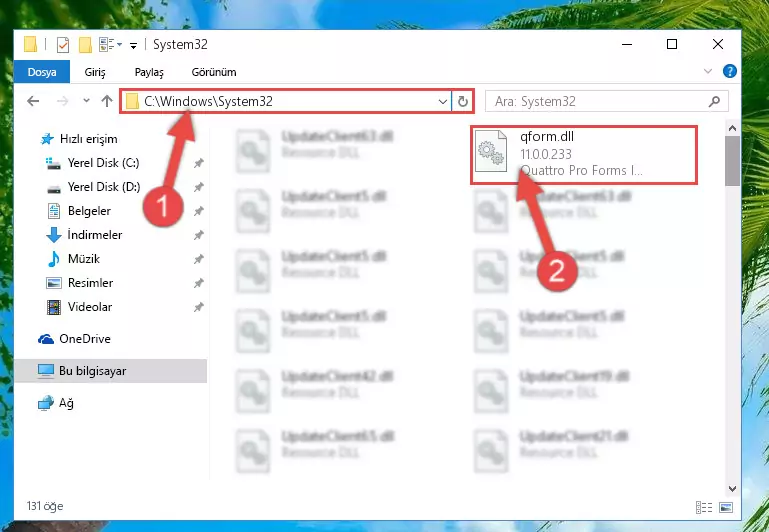
Task: Open the Görünüm ribbon tab
Action: point(214,72)
